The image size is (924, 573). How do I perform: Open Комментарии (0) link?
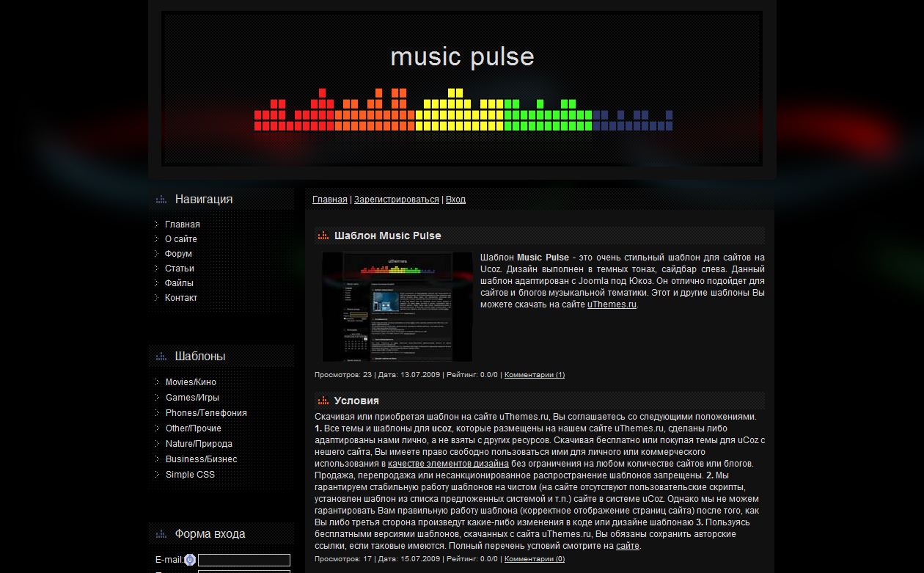pyautogui.click(x=535, y=559)
